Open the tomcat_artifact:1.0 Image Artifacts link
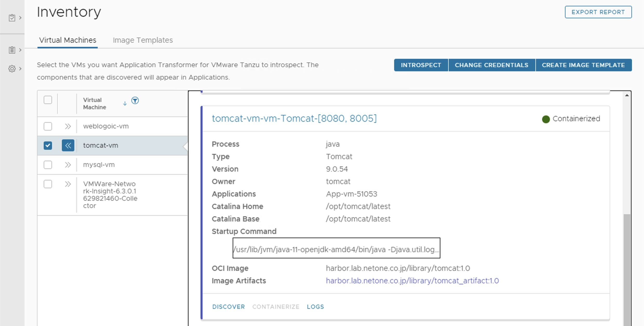644x326 pixels. coord(412,281)
